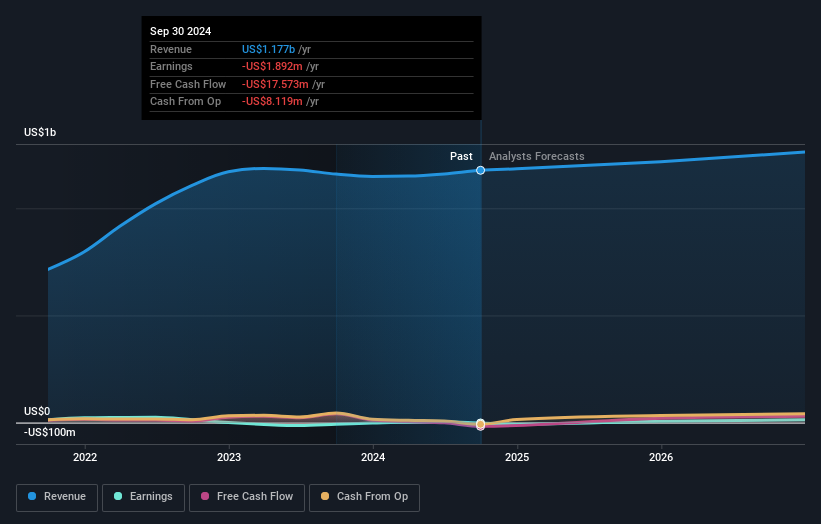Click the 2025 x-axis label
The width and height of the screenshot is (821, 524).
517,457
